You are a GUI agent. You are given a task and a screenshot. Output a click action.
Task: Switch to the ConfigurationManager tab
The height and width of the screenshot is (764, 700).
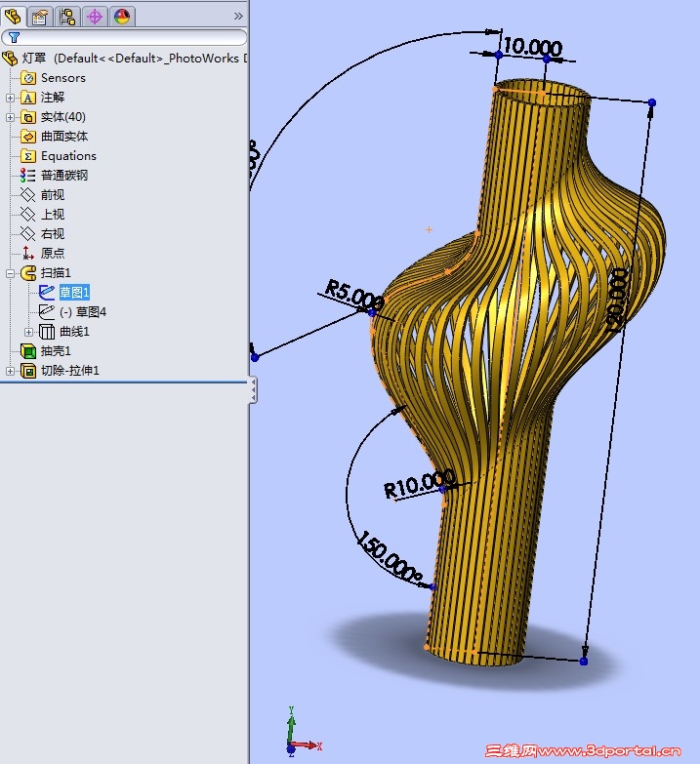point(67,17)
